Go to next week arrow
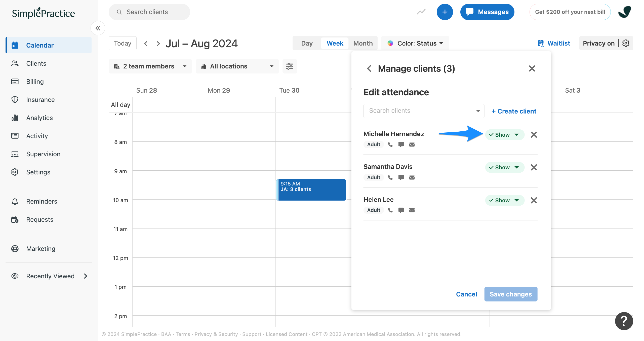Viewport: 644px width, 341px height. tap(158, 44)
